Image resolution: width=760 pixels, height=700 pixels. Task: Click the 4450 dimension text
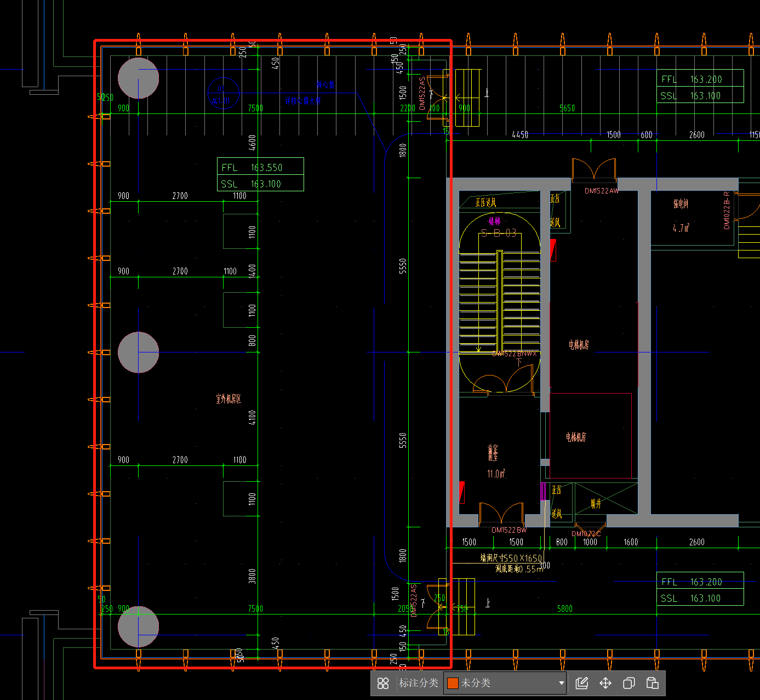[520, 135]
